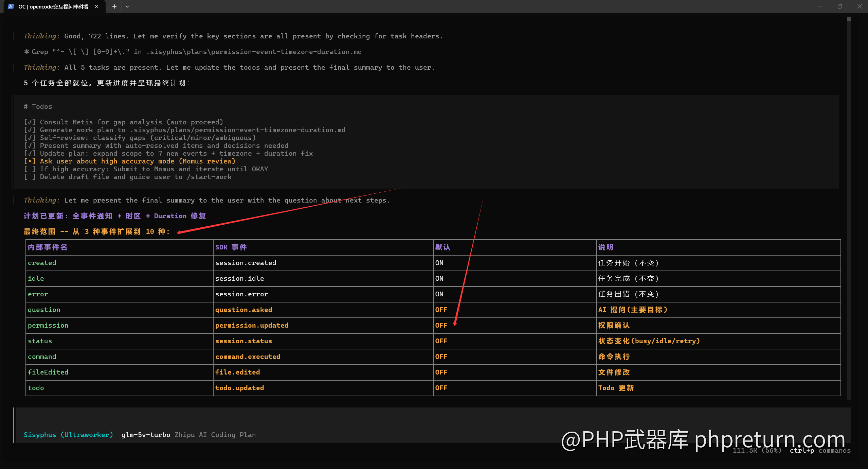Image resolution: width=868 pixels, height=469 pixels.
Task: Click the terminal vertical scrollbar thumb
Action: coord(849,19)
